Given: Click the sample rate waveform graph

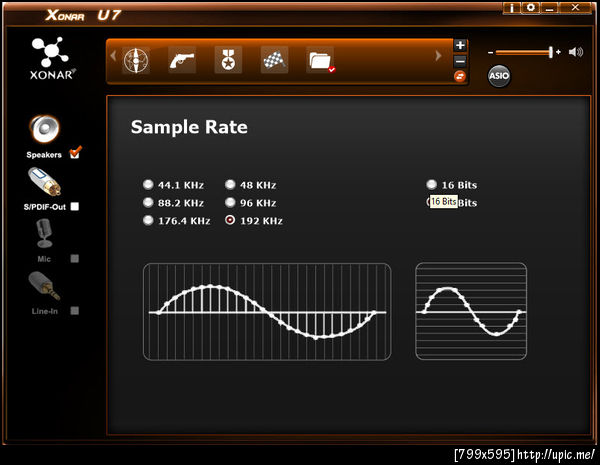Looking at the screenshot, I should (x=267, y=312).
